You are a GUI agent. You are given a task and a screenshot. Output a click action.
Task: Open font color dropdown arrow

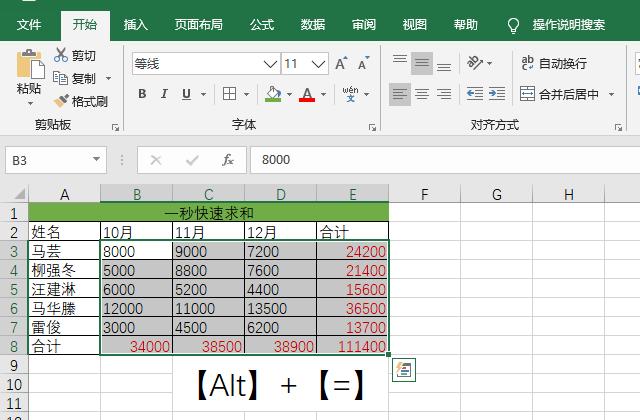pyautogui.click(x=324, y=94)
